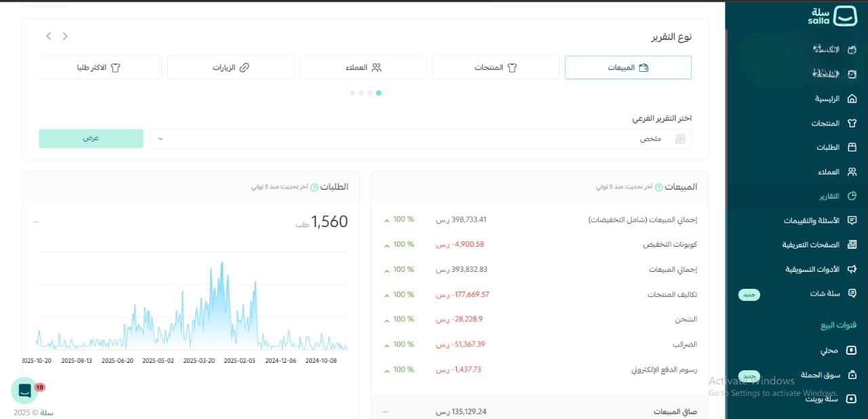Image resolution: width=868 pixels, height=419 pixels.
Task: Go to الطلبات in the sidebar
Action: [x=827, y=148]
